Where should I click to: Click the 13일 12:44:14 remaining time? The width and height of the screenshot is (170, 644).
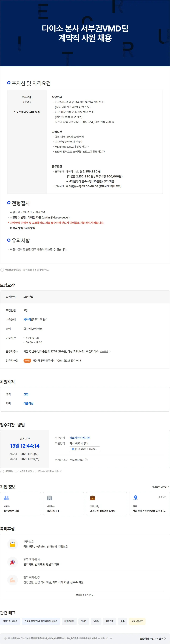(x=25, y=446)
